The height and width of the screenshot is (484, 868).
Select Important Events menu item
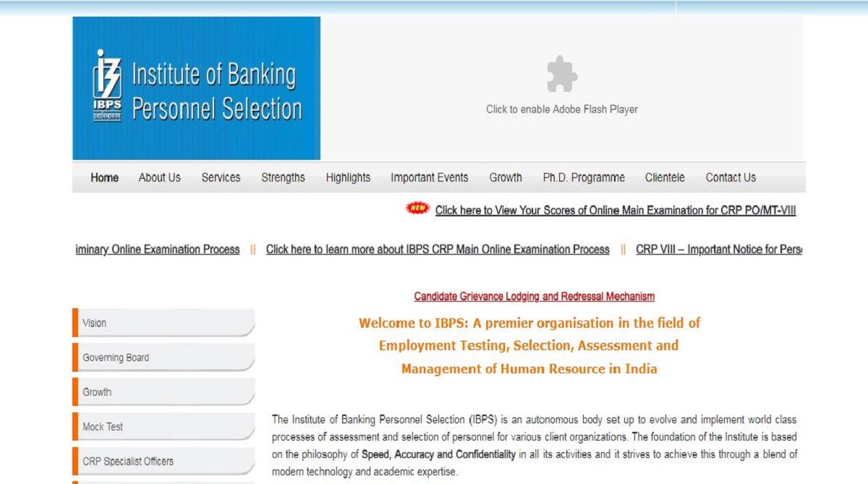coord(430,177)
